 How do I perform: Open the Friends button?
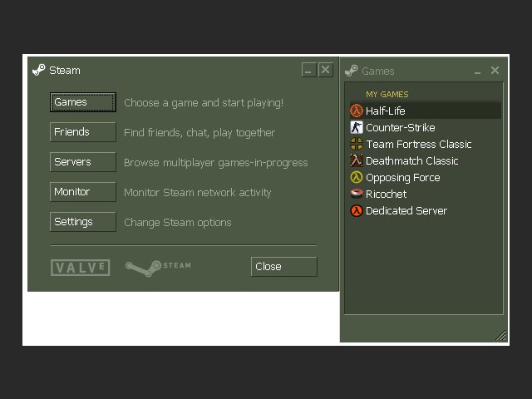(x=83, y=132)
